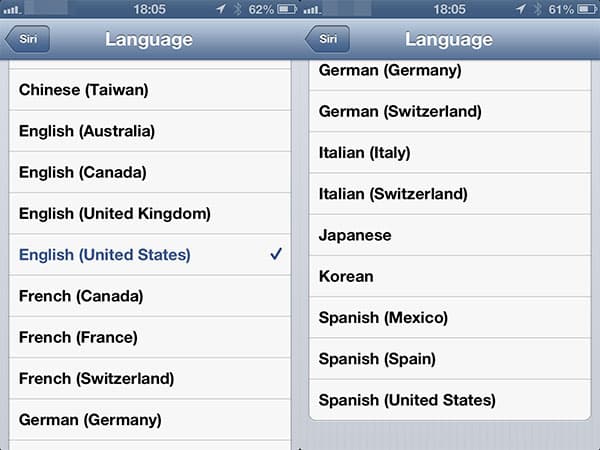This screenshot has height=450, width=600.
Task: Tap the 18:05 clock on right screen
Action: tap(450, 9)
